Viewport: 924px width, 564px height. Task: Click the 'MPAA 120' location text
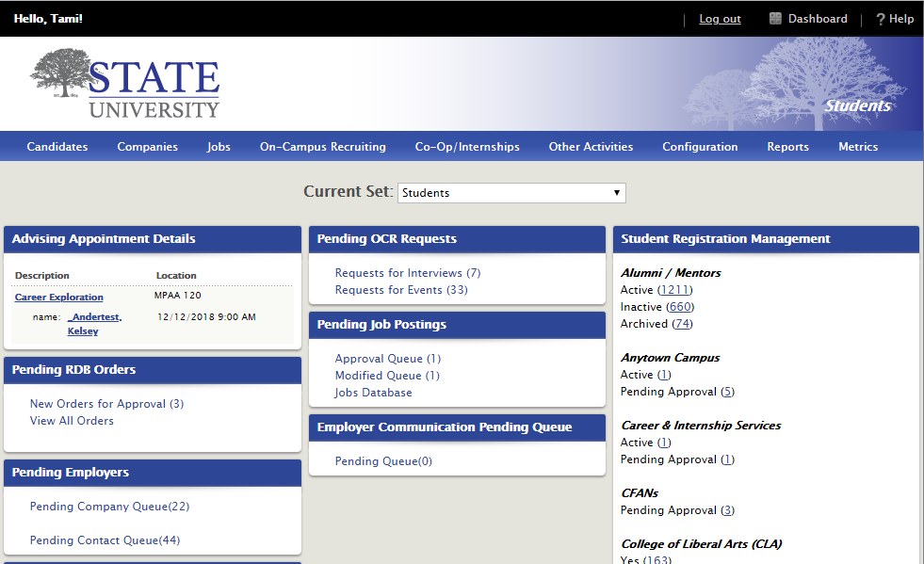(x=177, y=296)
